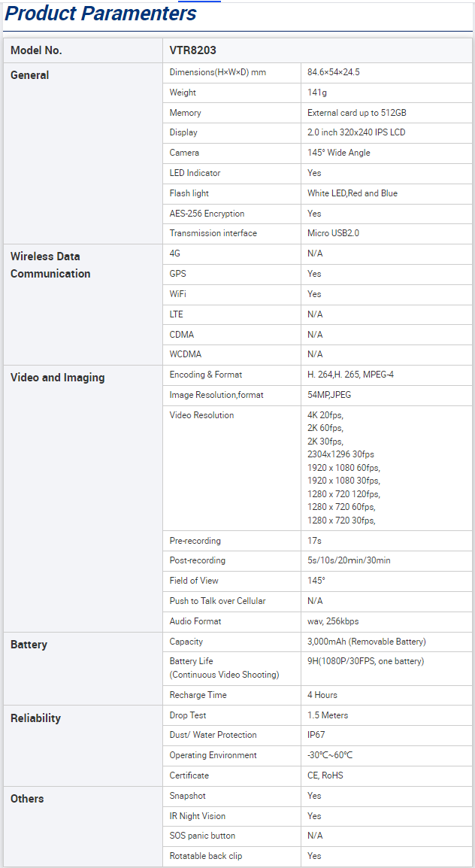The width and height of the screenshot is (475, 868).
Task: Click the General section label
Action: click(30, 75)
